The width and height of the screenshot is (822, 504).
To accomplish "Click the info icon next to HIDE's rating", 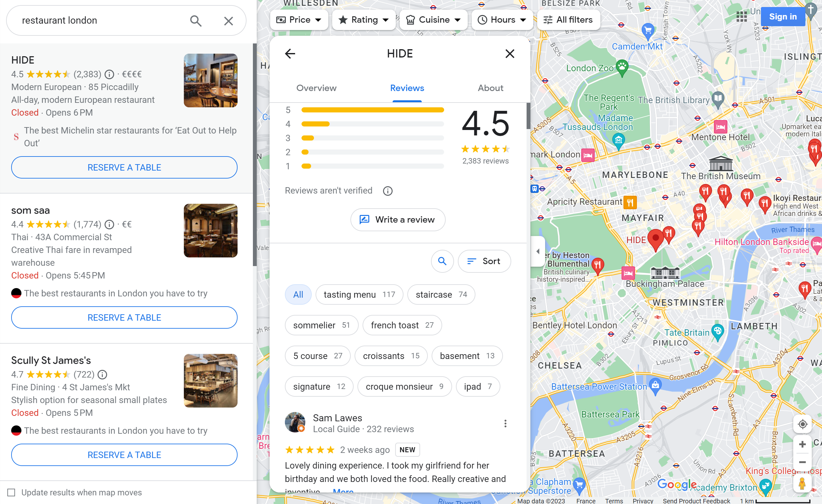I will click(x=109, y=74).
